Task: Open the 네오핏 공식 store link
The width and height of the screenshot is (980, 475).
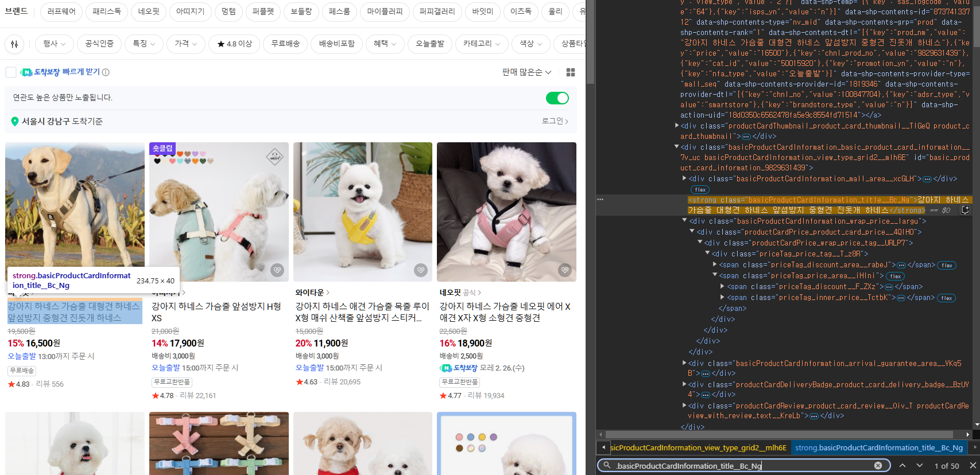Action: (460, 293)
